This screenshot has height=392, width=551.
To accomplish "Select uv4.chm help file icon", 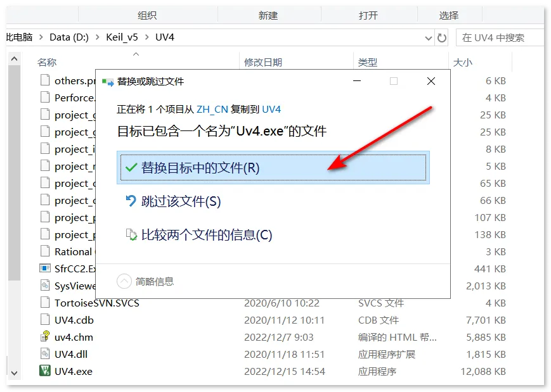I will click(x=45, y=336).
